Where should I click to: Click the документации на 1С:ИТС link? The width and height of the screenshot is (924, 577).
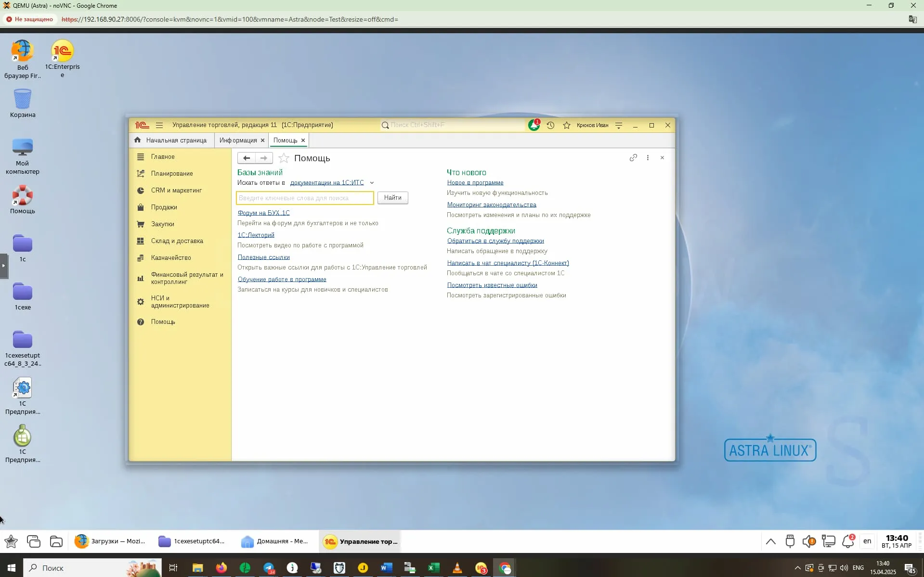click(327, 183)
